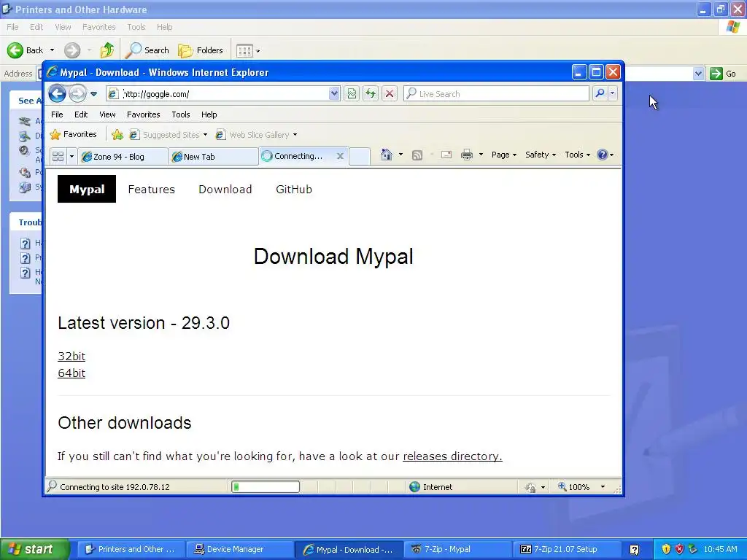Click the GitHub navigation link
Image resolution: width=747 pixels, height=560 pixels.
point(294,189)
